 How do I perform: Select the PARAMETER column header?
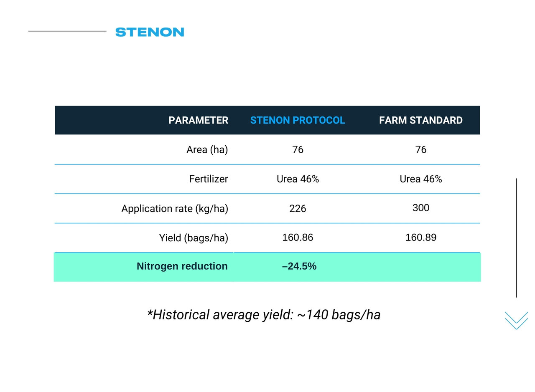pyautogui.click(x=198, y=120)
